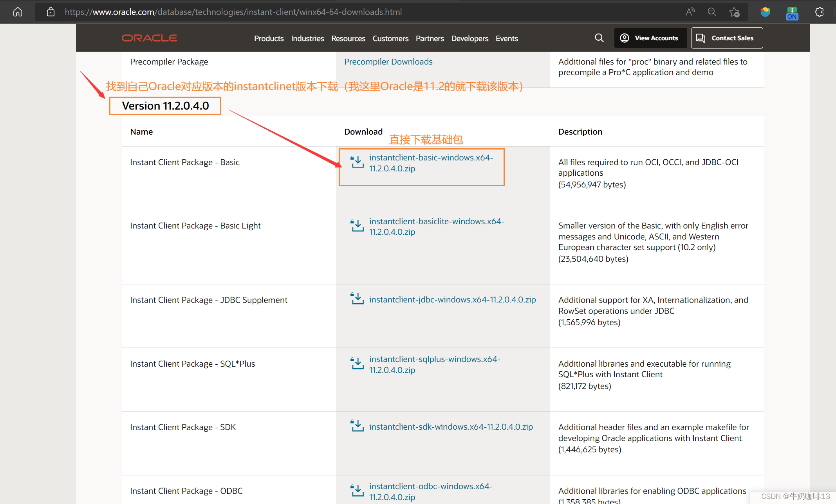Expand the Industries navigation menu

(x=307, y=38)
